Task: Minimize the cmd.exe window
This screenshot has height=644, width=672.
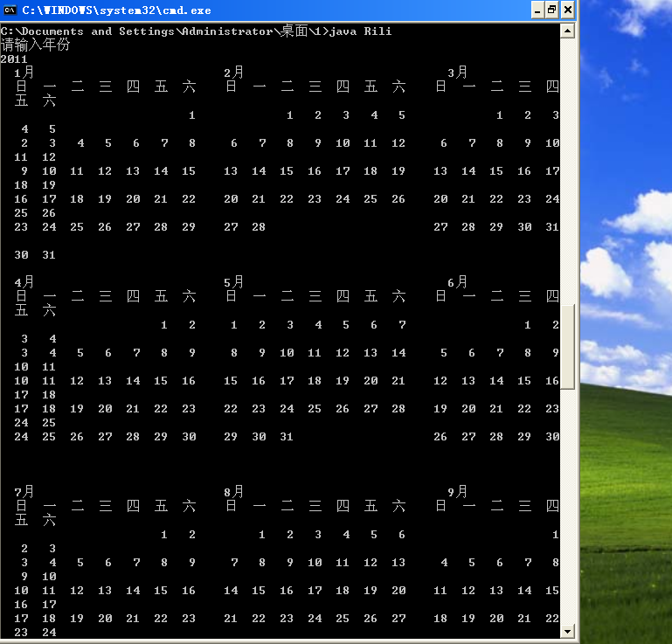Action: [537, 10]
